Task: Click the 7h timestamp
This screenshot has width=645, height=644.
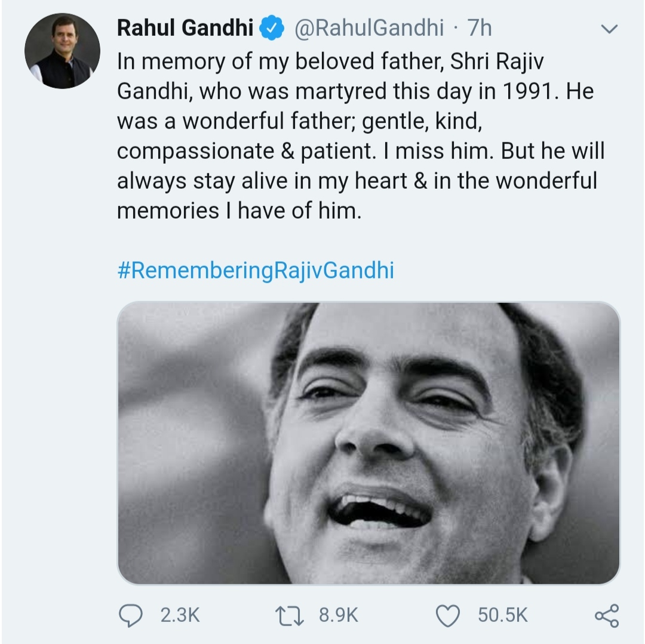Action: pyautogui.click(x=479, y=28)
